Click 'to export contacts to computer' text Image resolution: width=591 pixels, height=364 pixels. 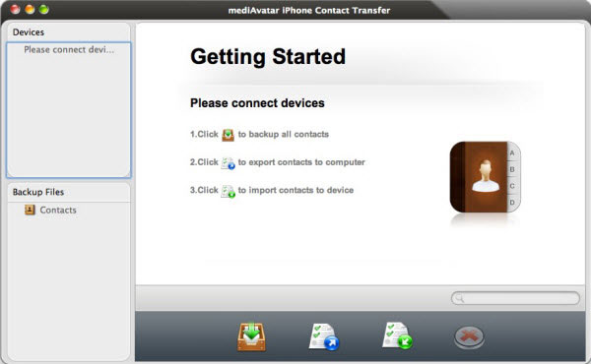(x=301, y=162)
